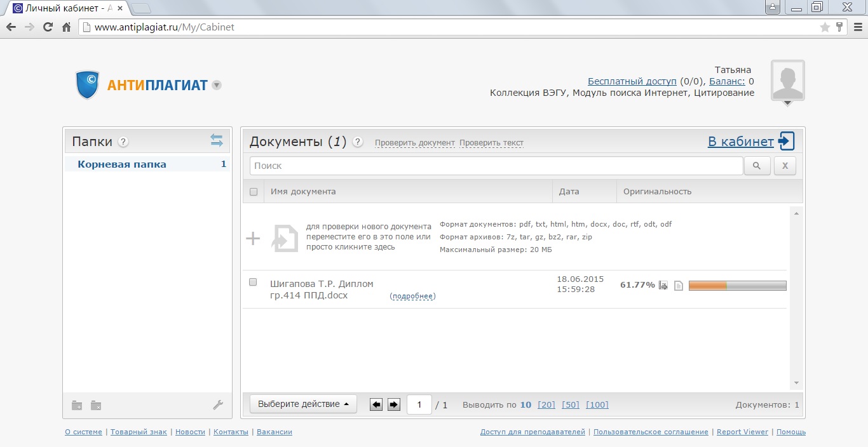
Task: Click the search magnifier button
Action: (x=757, y=166)
